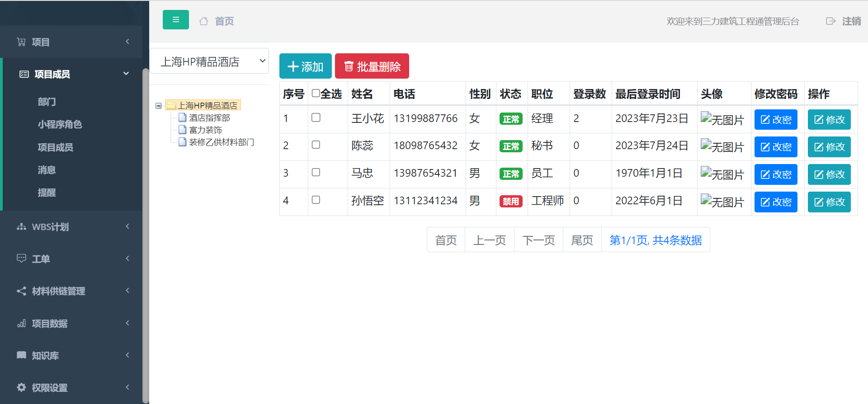The height and width of the screenshot is (404, 868).
Task: Tick the 全选 select-all checkbox
Action: tap(316, 94)
